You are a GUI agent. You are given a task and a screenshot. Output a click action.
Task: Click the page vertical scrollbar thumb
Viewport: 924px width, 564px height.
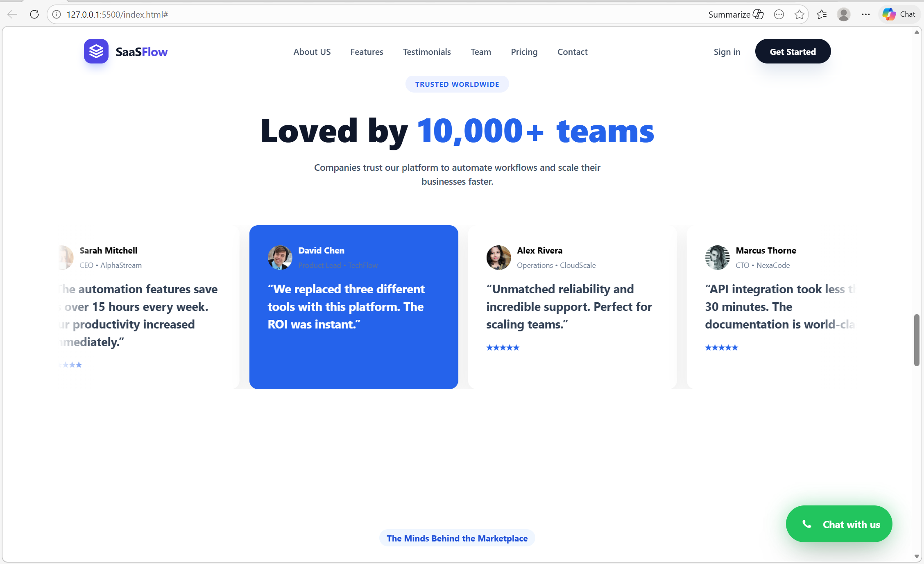tap(917, 340)
